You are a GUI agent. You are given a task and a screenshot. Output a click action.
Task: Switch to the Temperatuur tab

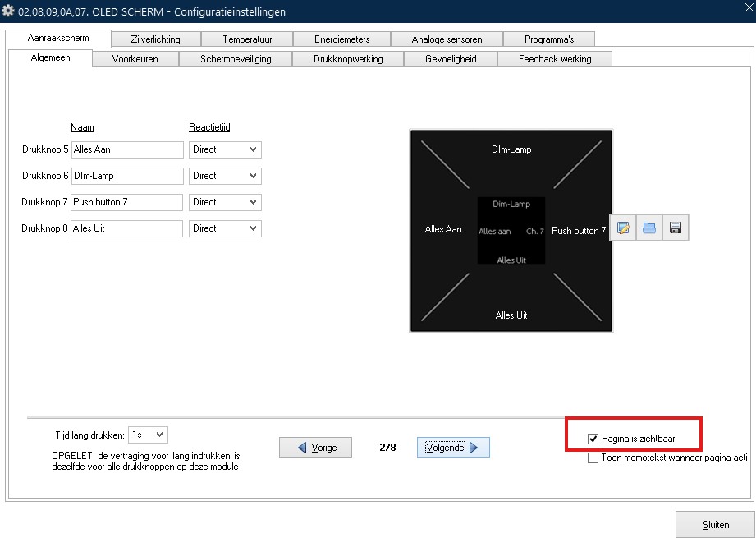(247, 39)
